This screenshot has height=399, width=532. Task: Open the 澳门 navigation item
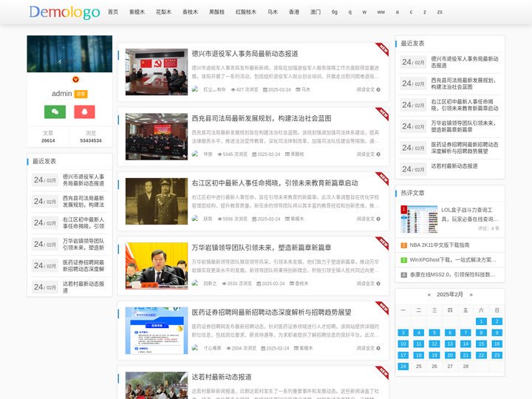(316, 12)
